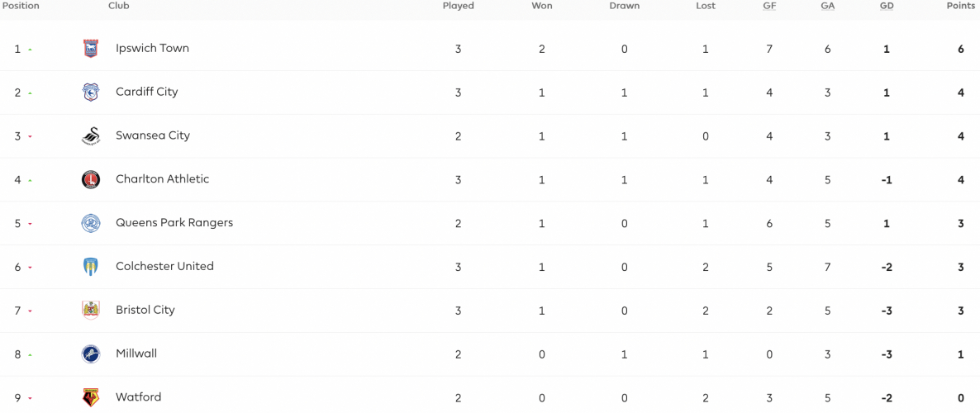Click the GD column header
The image size is (980, 413).
point(887,7)
